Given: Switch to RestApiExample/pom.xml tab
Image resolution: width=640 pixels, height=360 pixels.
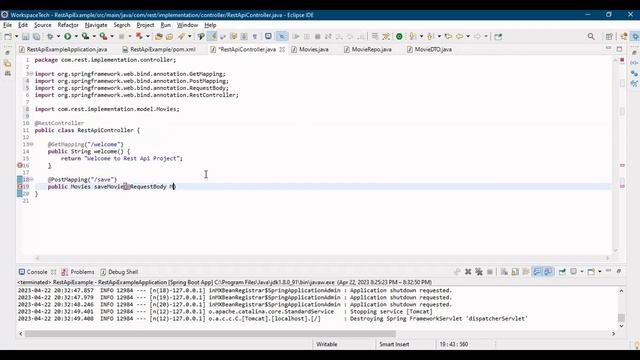Looking at the screenshot, I should [x=159, y=49].
